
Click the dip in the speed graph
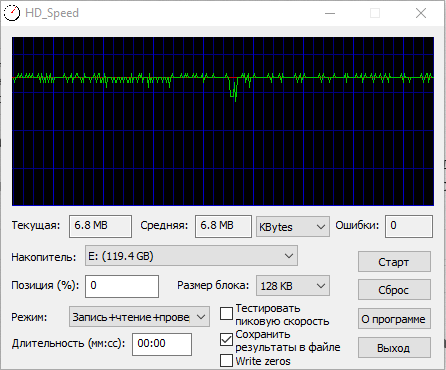(x=233, y=89)
